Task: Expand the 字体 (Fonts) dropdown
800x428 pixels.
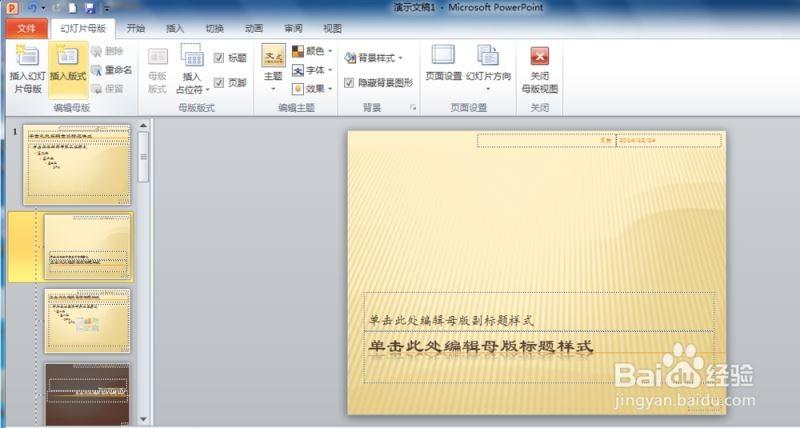Action: pos(313,70)
